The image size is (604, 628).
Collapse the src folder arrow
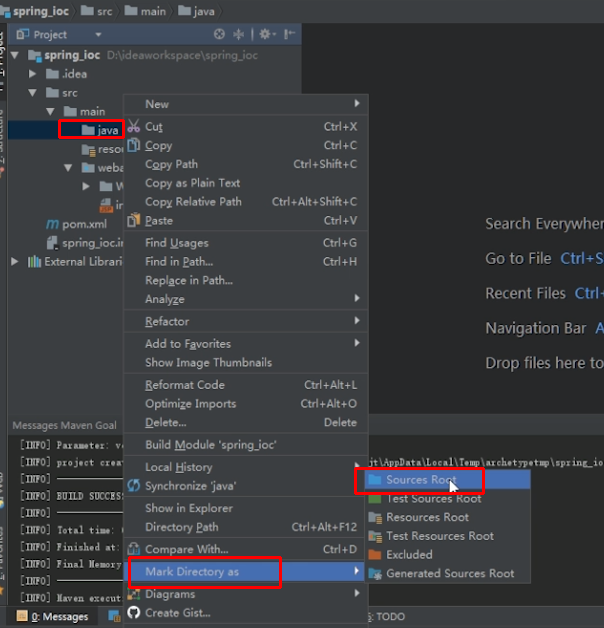(32, 93)
